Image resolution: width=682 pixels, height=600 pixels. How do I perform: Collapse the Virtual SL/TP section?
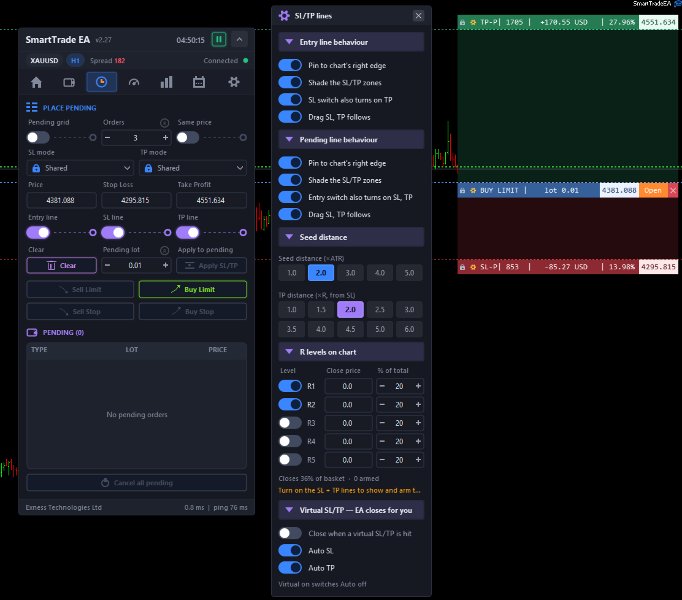[351, 510]
